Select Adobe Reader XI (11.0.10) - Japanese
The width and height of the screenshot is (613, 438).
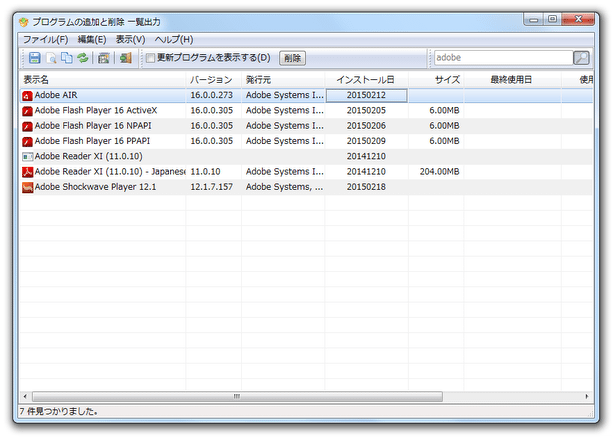110,172
